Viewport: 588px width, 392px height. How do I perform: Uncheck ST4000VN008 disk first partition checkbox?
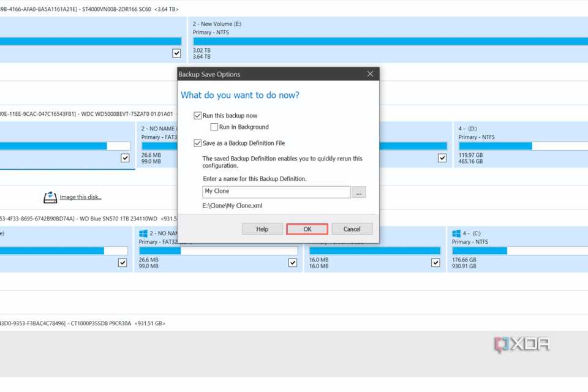tap(176, 53)
